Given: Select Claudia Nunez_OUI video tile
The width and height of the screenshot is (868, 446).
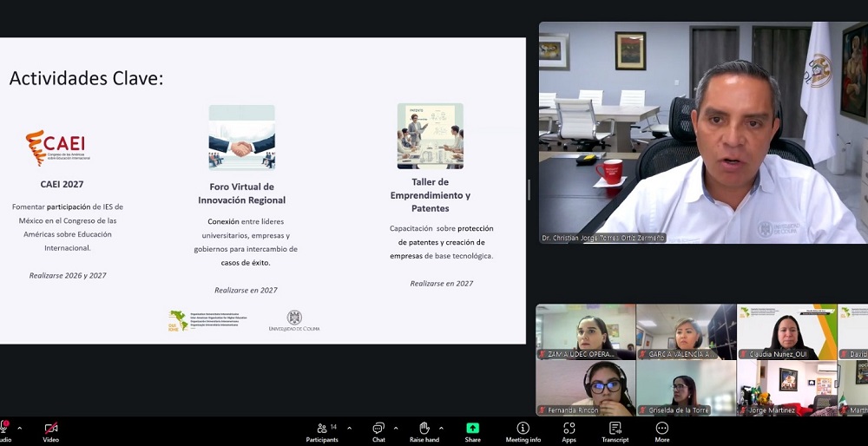Looking at the screenshot, I should tap(786, 331).
